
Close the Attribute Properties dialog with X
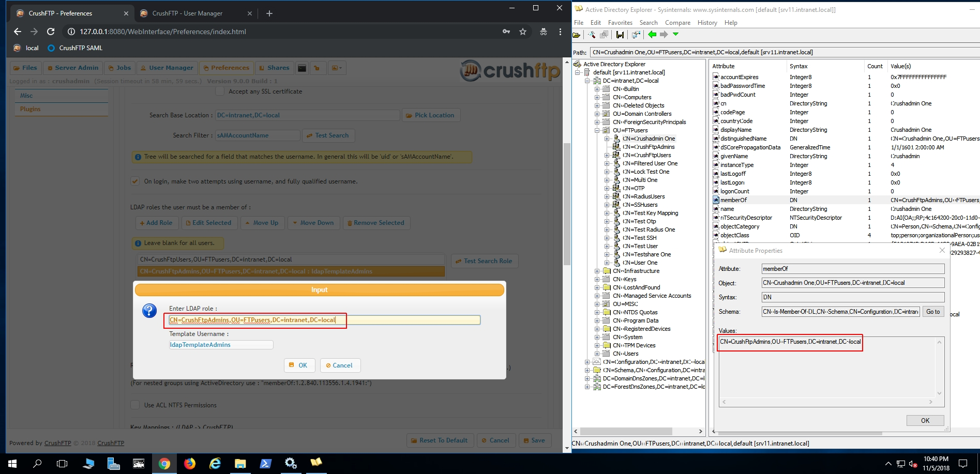tap(942, 250)
